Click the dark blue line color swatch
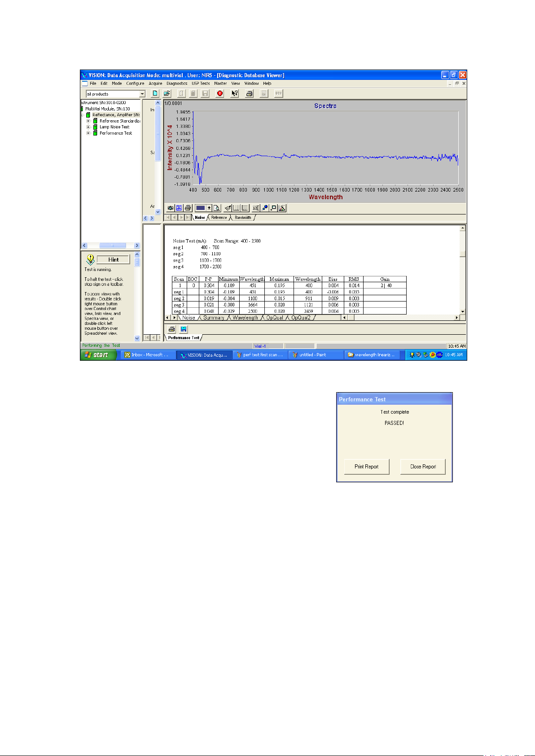This screenshot has width=535, height=756. 201,208
